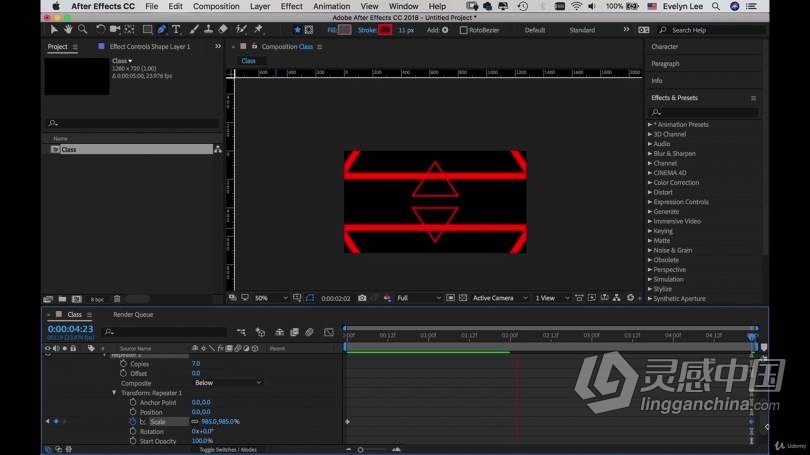The width and height of the screenshot is (810, 455).
Task: Enable the RotoBezier checkbox
Action: click(x=463, y=30)
